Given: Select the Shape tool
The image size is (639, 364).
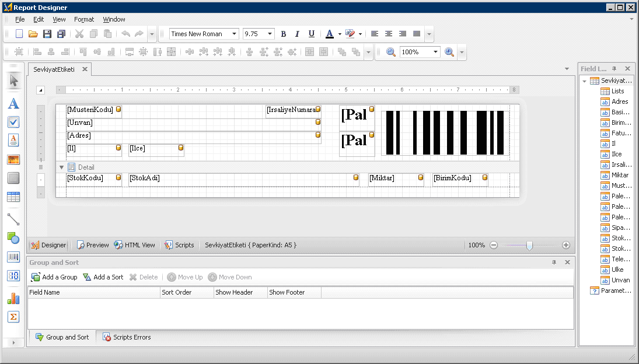Looking at the screenshot, I should [x=13, y=238].
